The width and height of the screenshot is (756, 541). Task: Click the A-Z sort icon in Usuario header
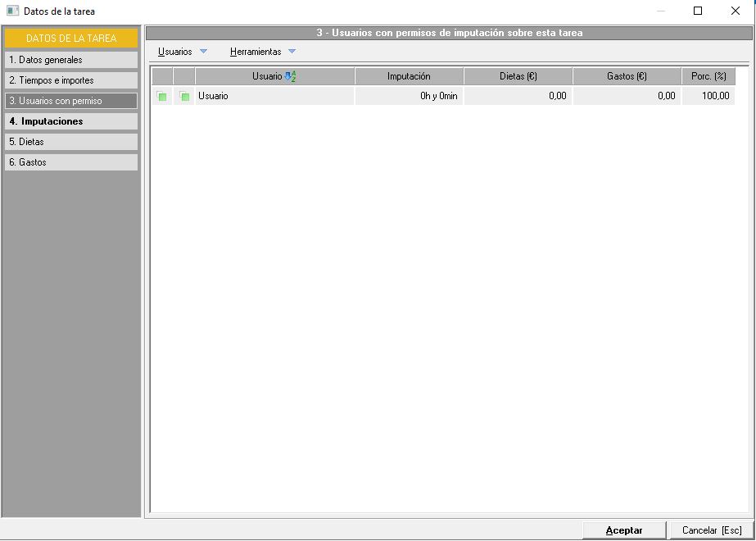pos(290,76)
